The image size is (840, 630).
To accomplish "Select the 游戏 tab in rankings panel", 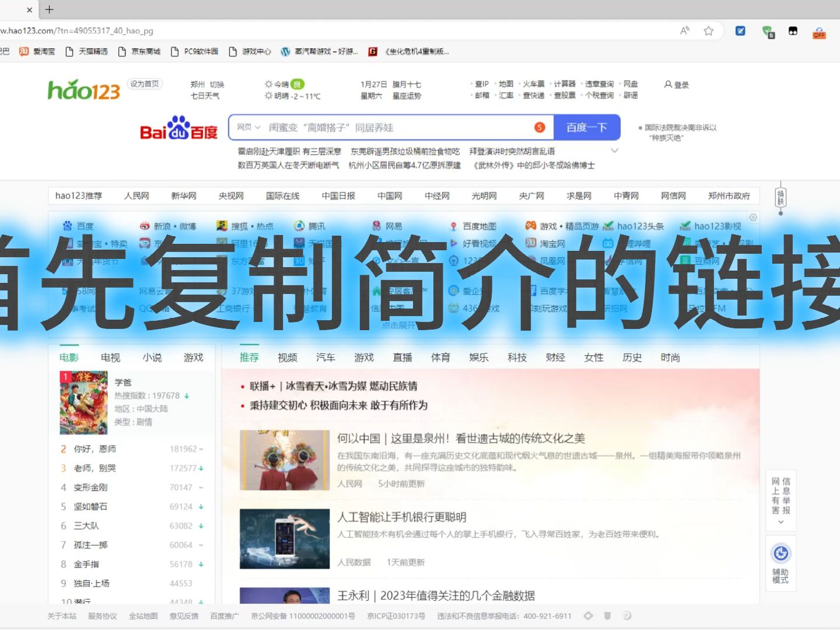I will coord(194,358).
